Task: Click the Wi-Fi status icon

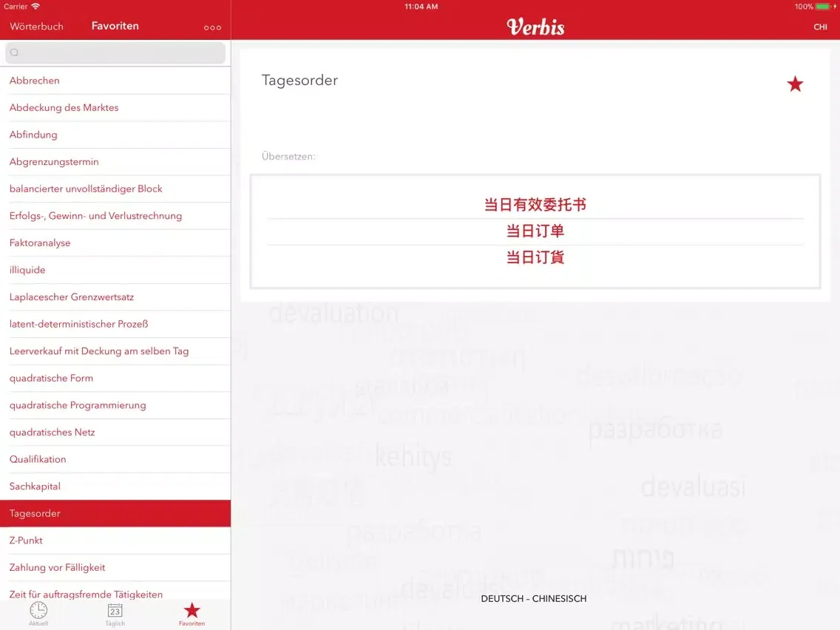Action: [x=35, y=7]
